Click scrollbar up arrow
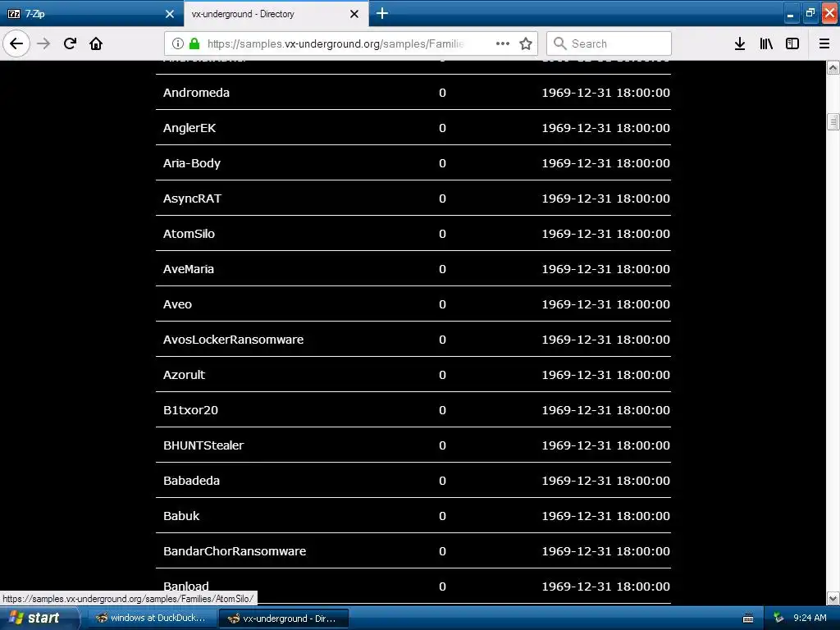The height and width of the screenshot is (630, 840). tap(833, 67)
